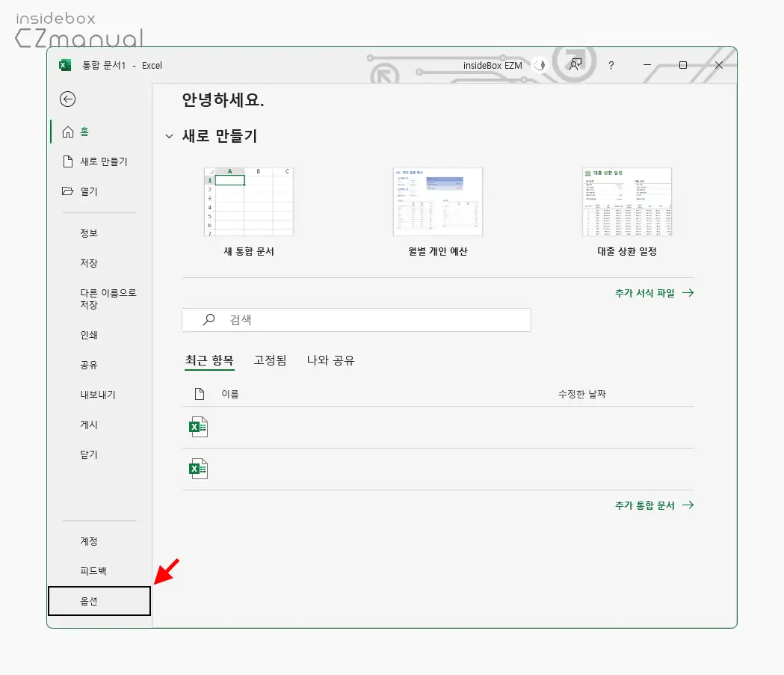Open the 계정 page
Screen dimensions: 784x675
pyautogui.click(x=100, y=541)
